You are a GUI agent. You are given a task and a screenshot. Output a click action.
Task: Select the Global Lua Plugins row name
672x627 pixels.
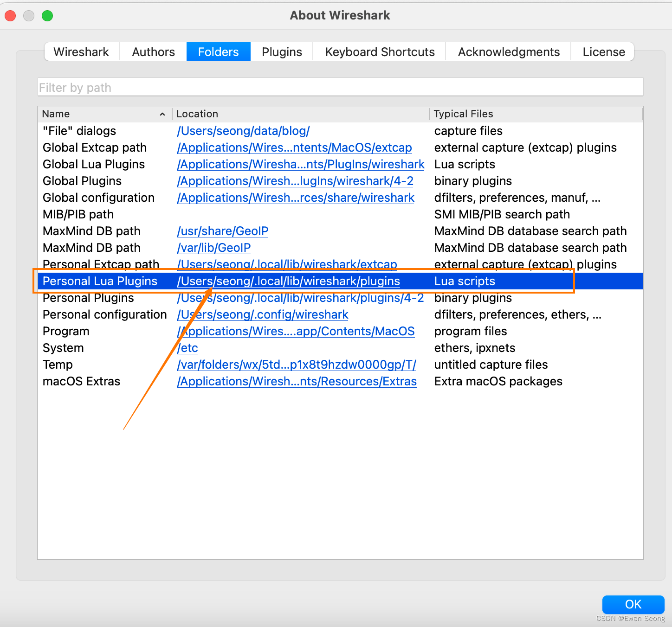pos(94,164)
